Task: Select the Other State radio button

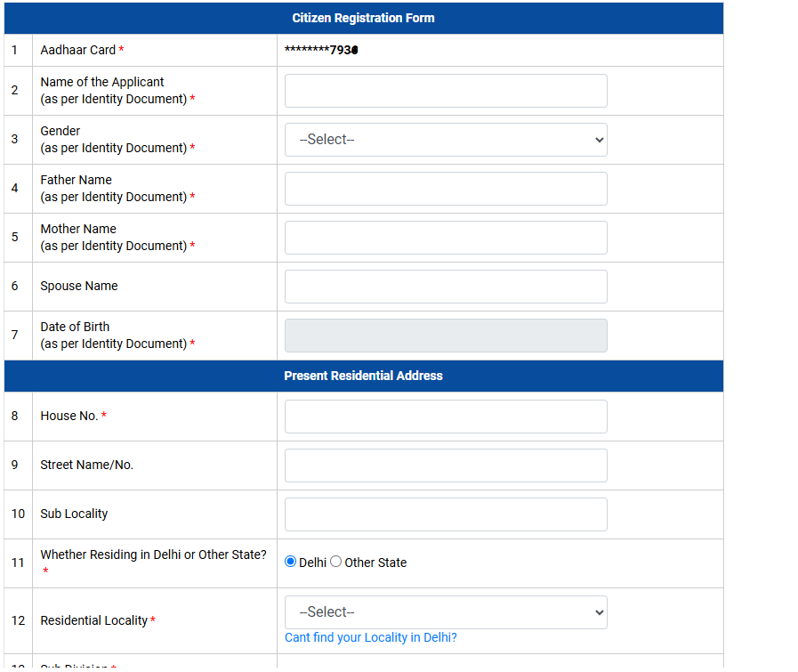Action: [335, 561]
